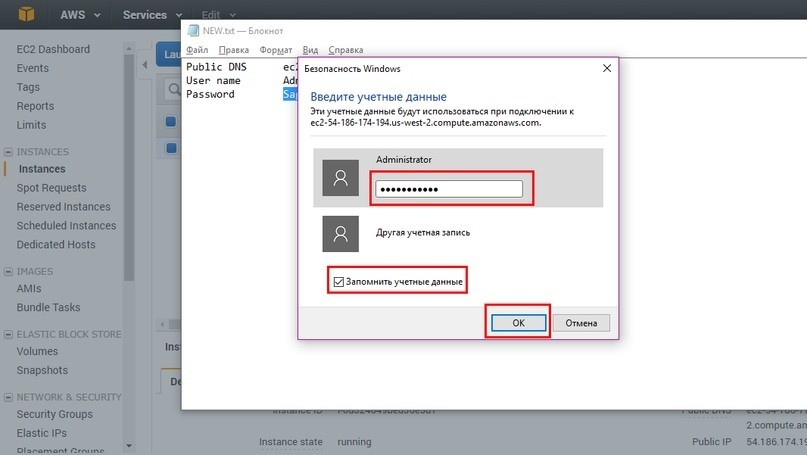Toggle the first instance row checkbox

tap(171, 121)
